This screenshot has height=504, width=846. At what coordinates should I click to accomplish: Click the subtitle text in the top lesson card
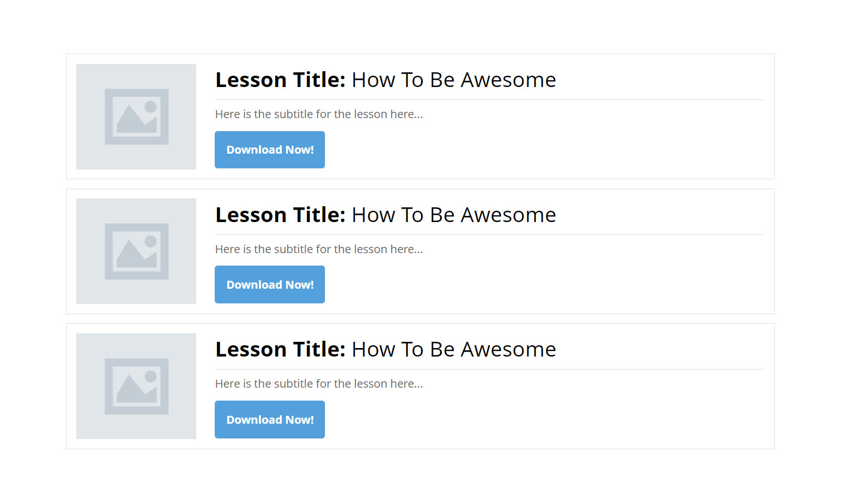319,114
